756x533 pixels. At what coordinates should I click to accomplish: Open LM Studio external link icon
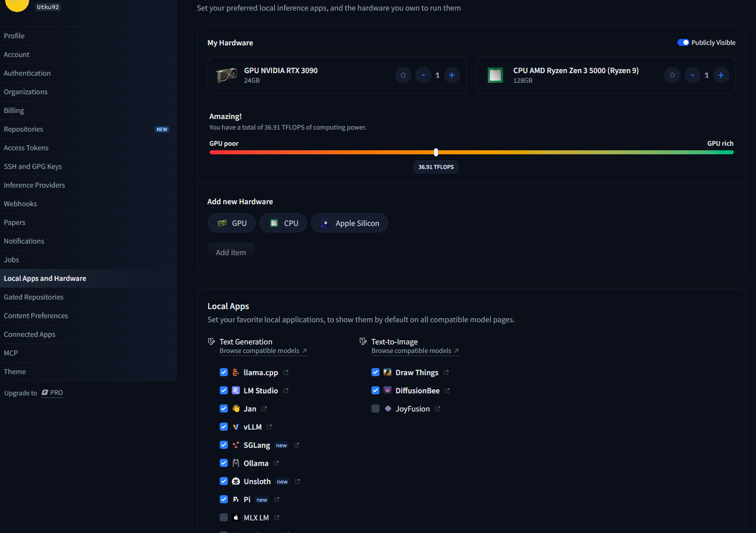click(286, 391)
